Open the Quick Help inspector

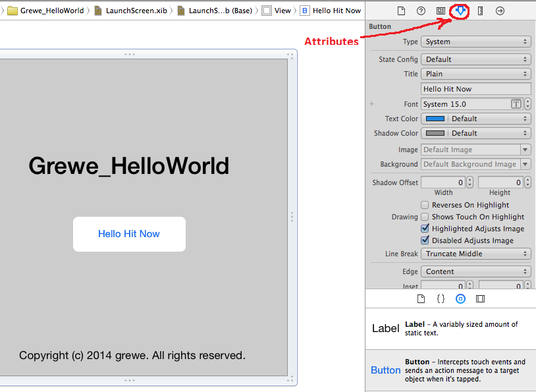pos(421,11)
